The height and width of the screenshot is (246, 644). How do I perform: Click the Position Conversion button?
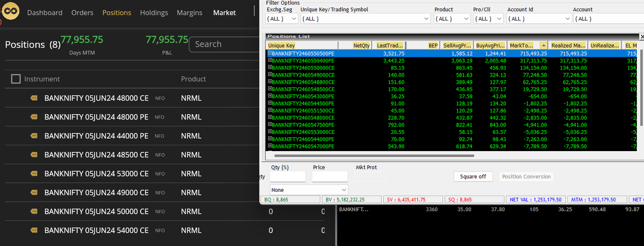(x=526, y=176)
